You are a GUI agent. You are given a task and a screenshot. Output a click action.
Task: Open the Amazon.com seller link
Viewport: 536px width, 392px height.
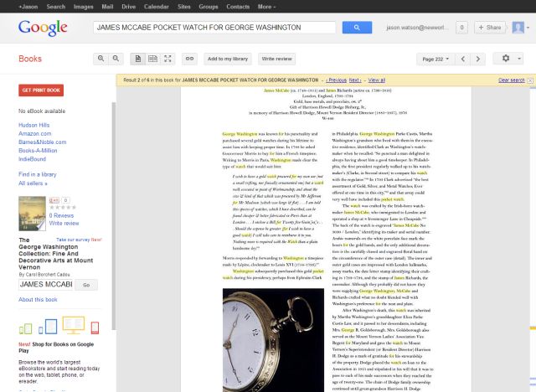[35, 134]
